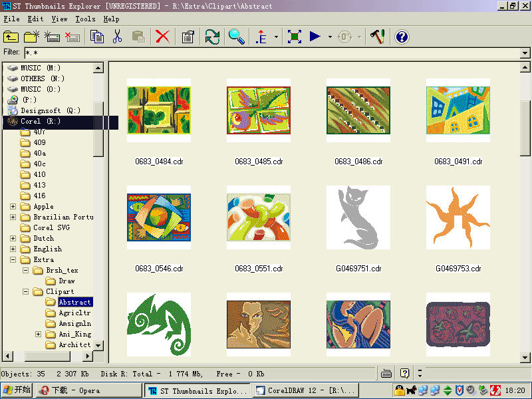Expand the Brazilian Portu folder node
Image resolution: width=532 pixels, height=399 pixels.
pyautogui.click(x=13, y=217)
